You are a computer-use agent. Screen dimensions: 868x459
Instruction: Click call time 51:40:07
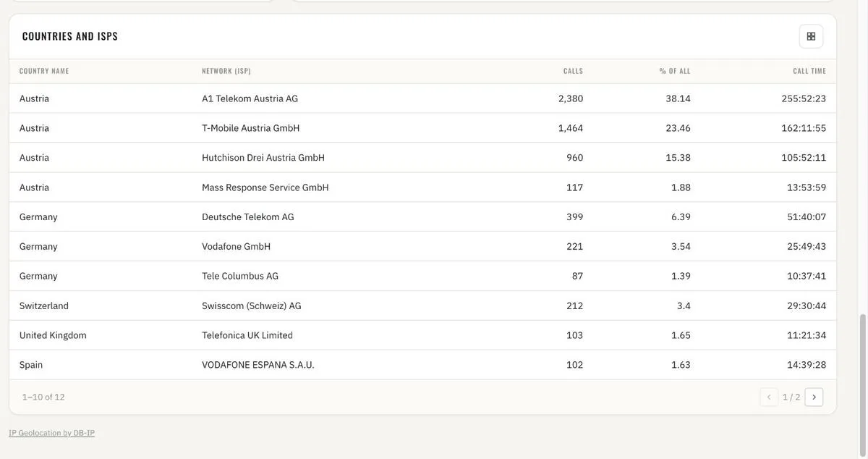pyautogui.click(x=807, y=217)
